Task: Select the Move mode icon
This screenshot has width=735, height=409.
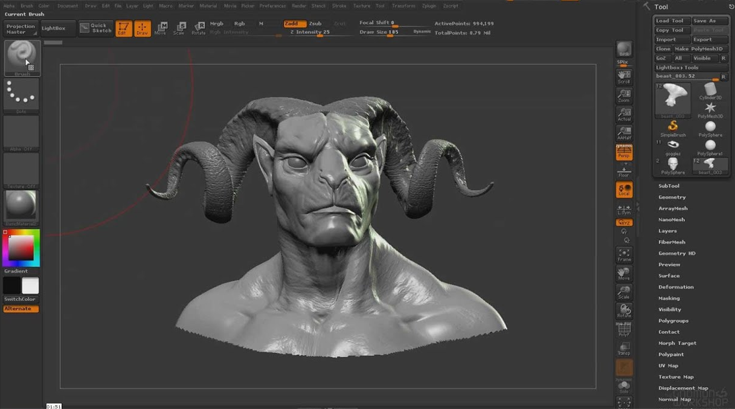Action: coord(161,29)
